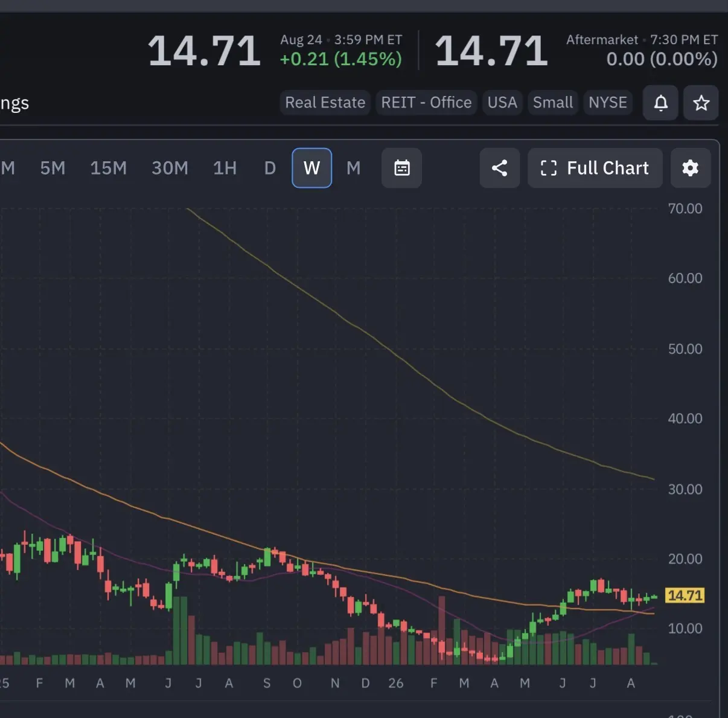Click the USA country tag

pos(502,103)
